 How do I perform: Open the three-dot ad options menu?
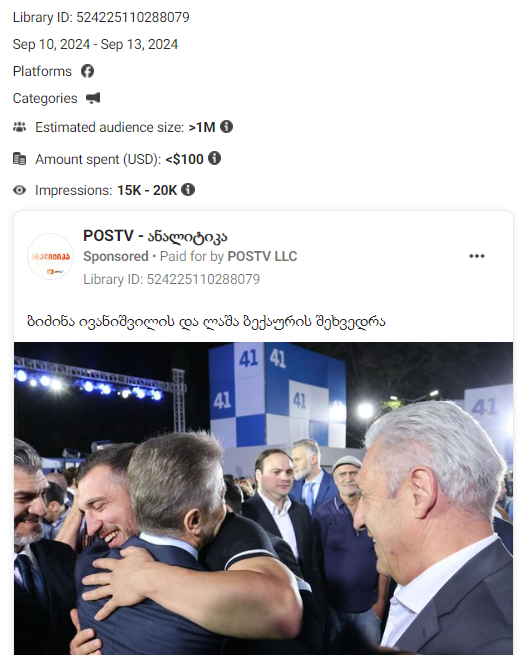[476, 256]
